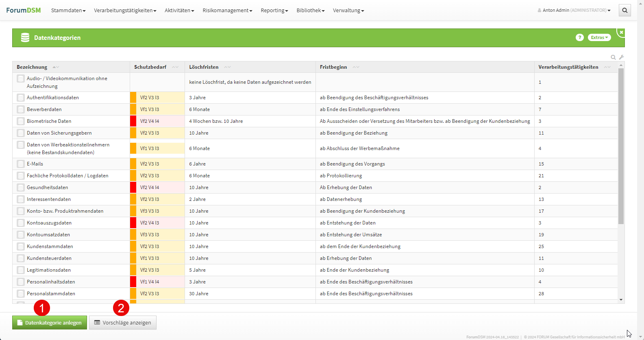Open the help question mark icon
The image size is (644, 340).
coord(580,37)
